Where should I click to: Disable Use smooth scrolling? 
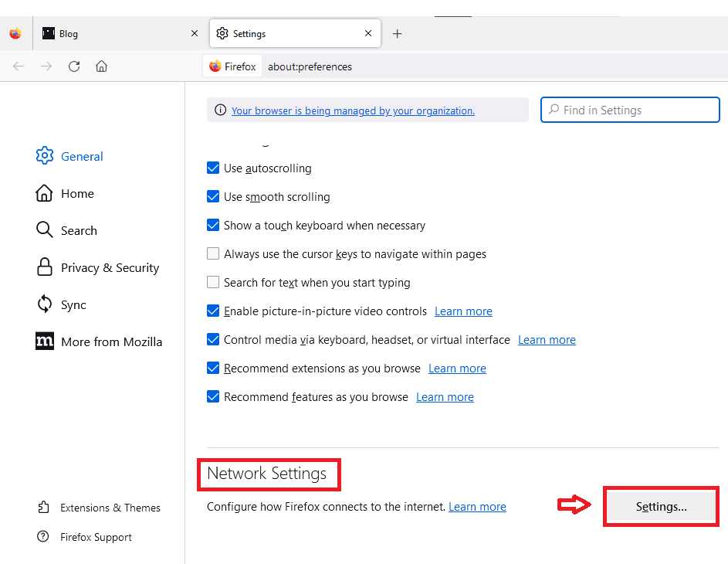click(213, 196)
